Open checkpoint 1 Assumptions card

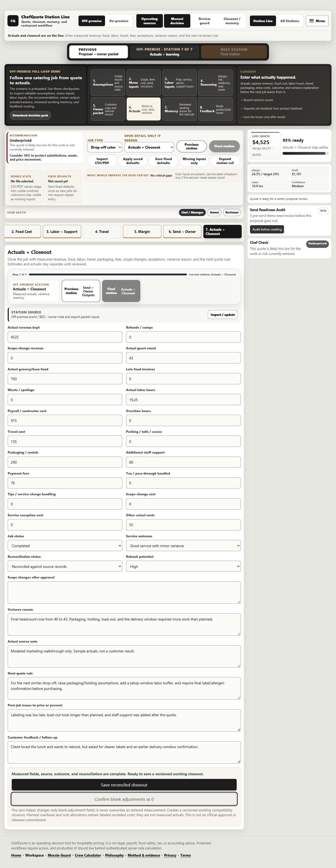[108, 83]
